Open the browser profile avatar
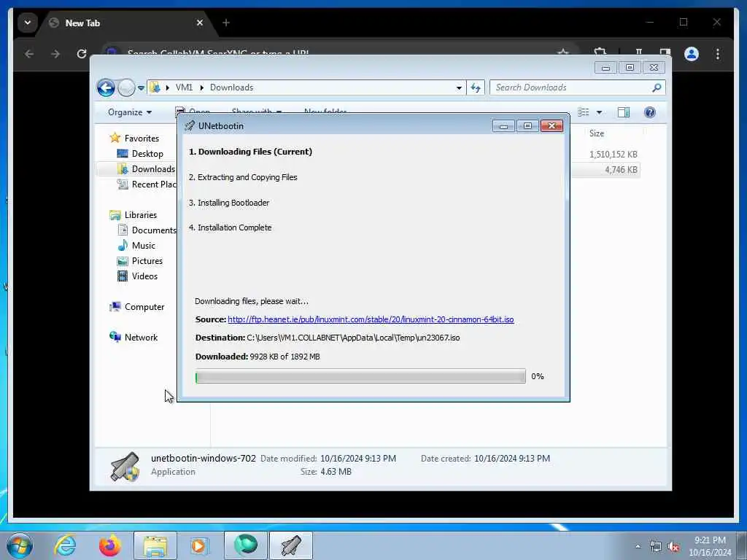747x560 pixels. click(x=692, y=54)
